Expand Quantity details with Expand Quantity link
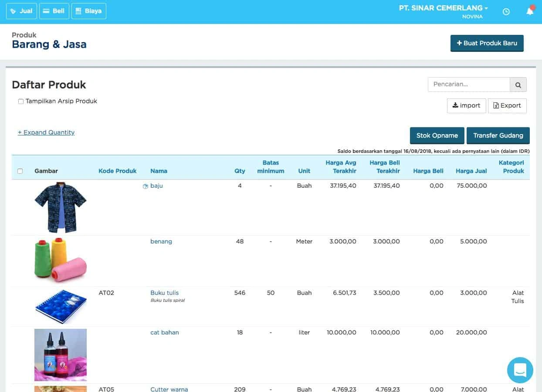Image resolution: width=542 pixels, height=392 pixels. click(x=46, y=132)
